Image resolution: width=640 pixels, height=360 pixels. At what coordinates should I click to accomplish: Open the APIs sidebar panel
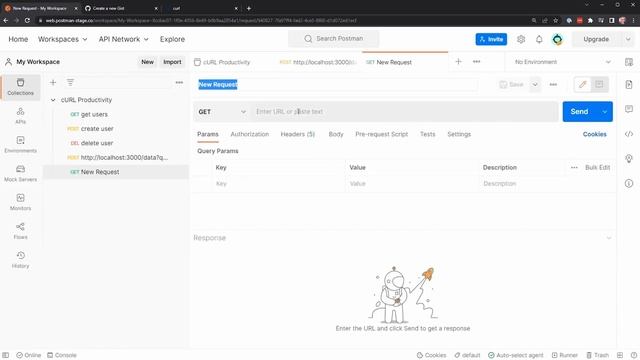[20, 116]
